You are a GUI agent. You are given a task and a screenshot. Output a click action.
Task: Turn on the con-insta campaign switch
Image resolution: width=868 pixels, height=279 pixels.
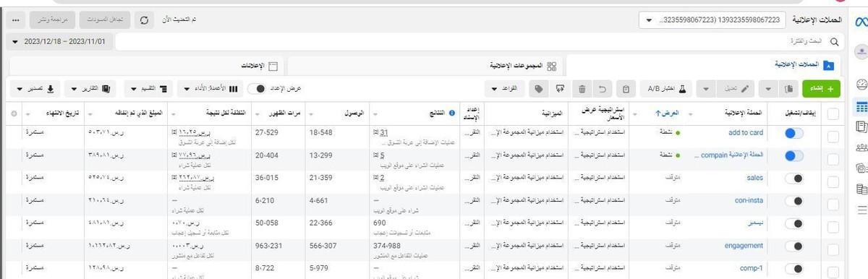pyautogui.click(x=794, y=201)
